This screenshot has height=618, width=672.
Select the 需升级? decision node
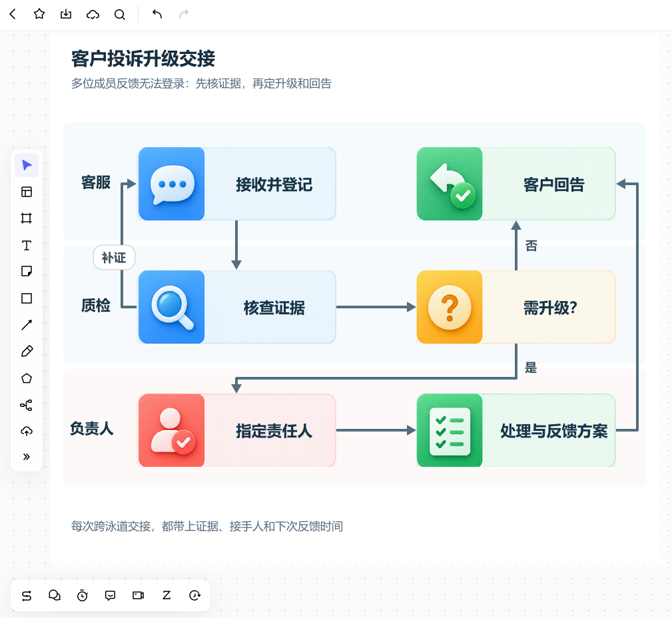tap(516, 307)
